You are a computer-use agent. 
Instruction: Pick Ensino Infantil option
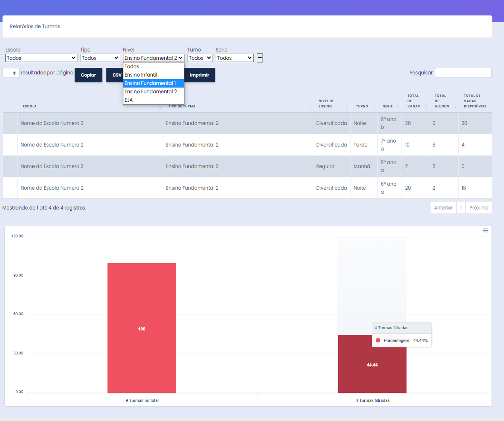pos(141,75)
